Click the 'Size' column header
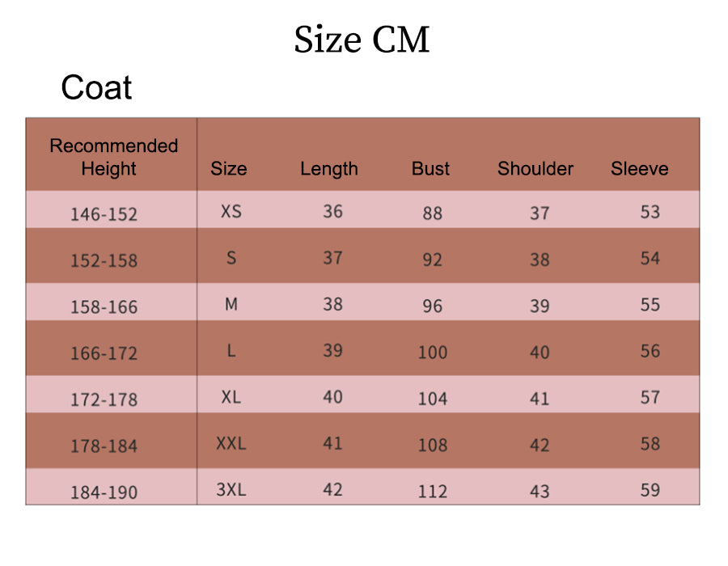728x566 pixels. tap(229, 169)
